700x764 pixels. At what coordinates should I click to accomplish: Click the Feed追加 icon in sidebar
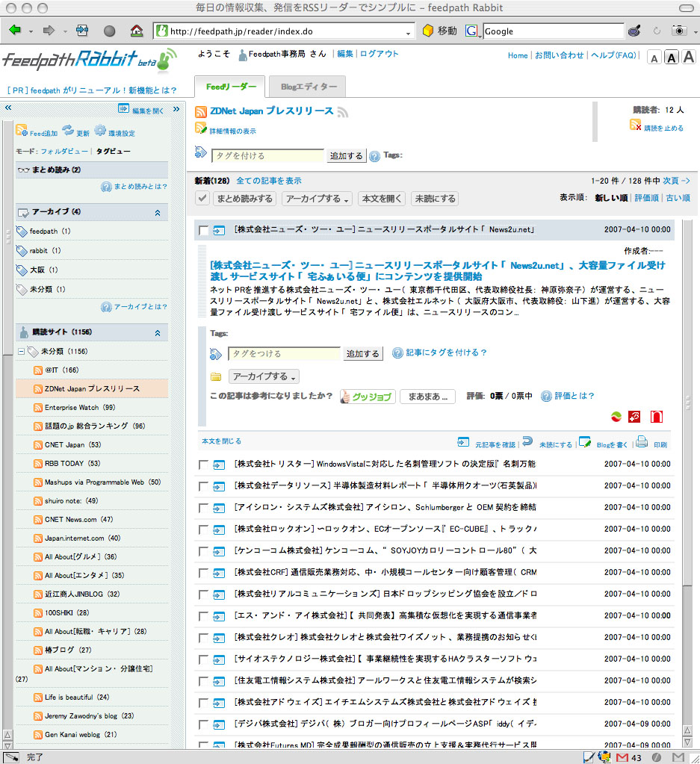[22, 130]
